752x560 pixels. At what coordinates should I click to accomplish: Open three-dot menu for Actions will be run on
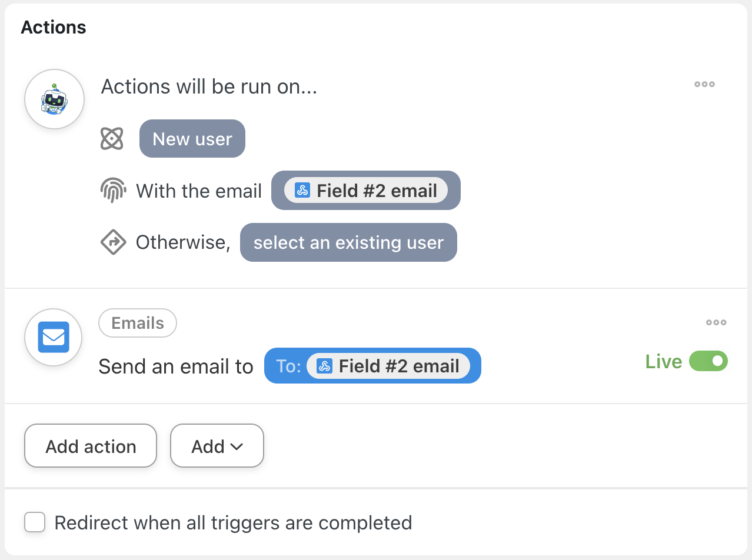[x=704, y=84]
